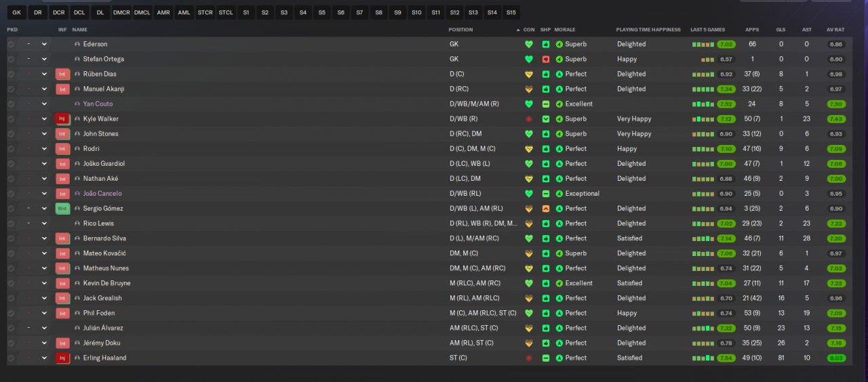
Task: Toggle the picked checkmark for Kevin De Bruyne
Action: 11,283
